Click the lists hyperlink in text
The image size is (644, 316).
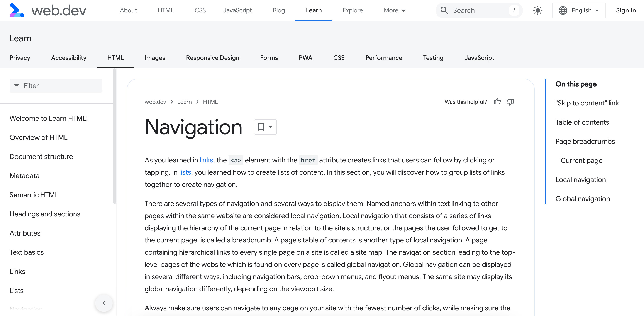tap(185, 172)
